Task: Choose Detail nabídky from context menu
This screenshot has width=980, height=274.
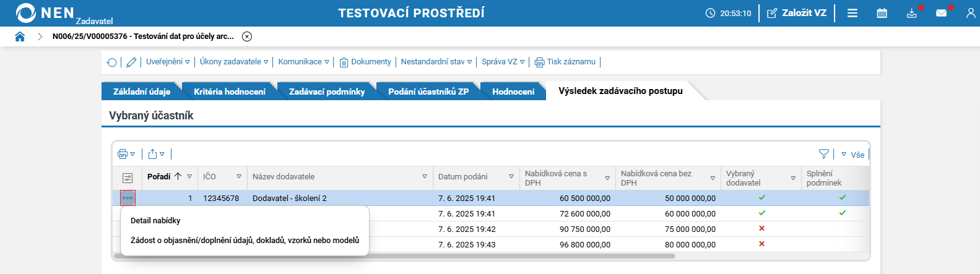Action: 155,220
